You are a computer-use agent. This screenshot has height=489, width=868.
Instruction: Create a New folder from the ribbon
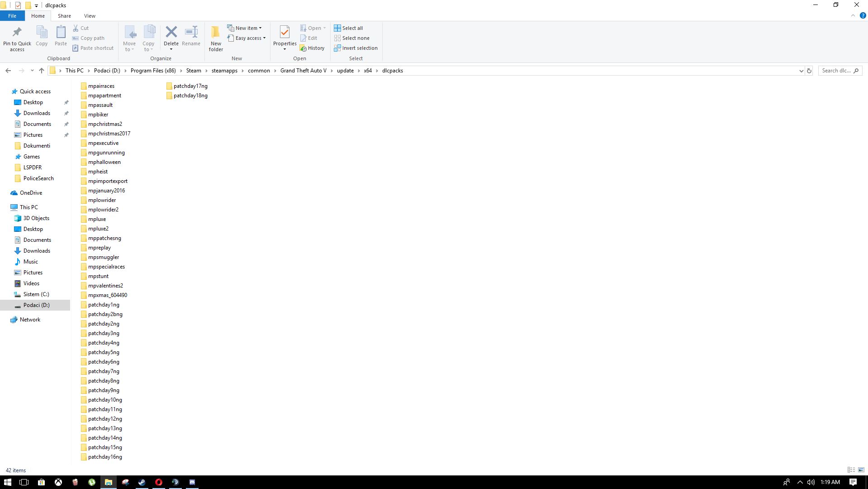[216, 38]
